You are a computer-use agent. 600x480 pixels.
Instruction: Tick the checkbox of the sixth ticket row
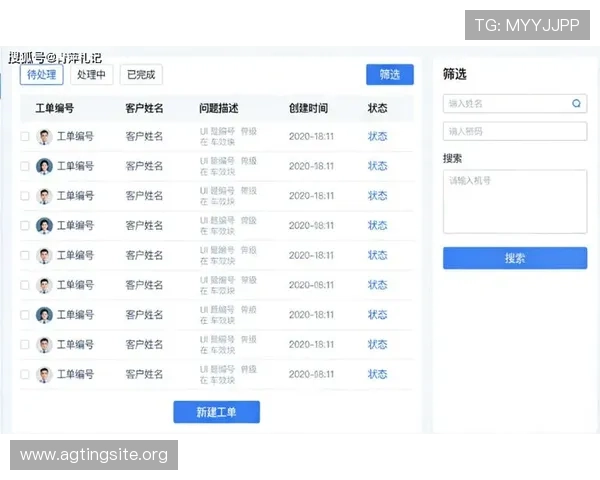coord(25,285)
